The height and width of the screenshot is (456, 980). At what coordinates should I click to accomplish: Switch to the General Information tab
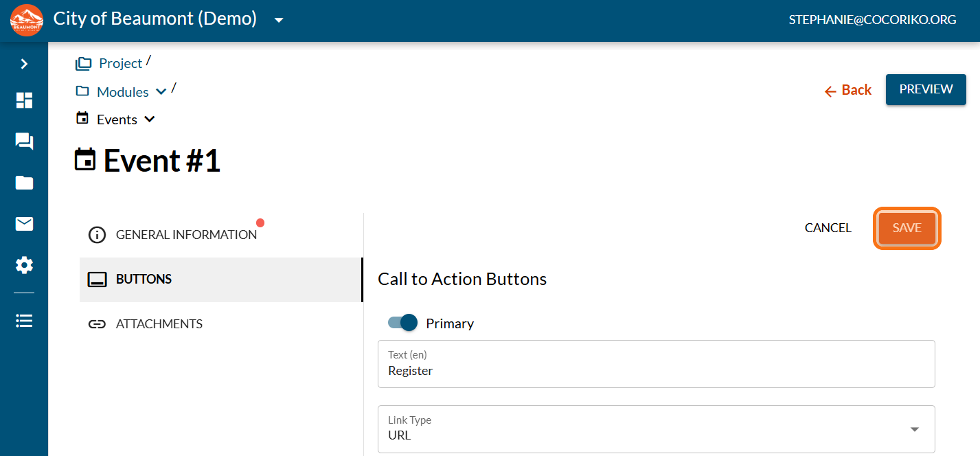186,235
